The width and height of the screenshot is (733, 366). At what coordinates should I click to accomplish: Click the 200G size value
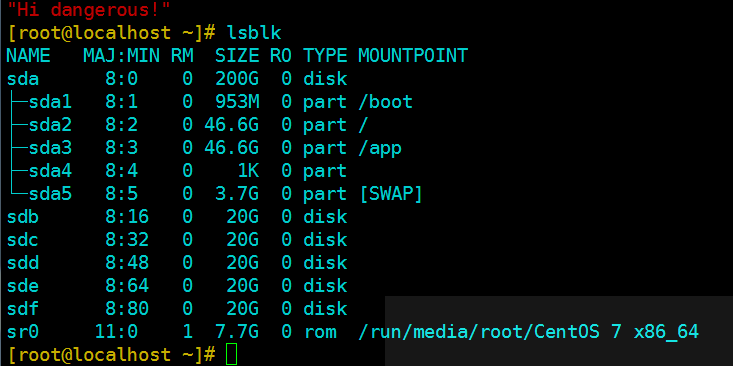click(237, 79)
